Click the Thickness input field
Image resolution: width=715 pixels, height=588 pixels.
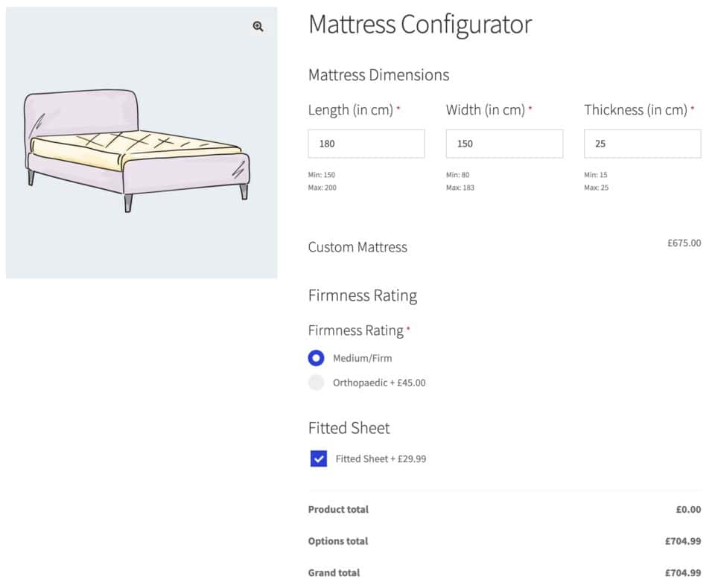pyautogui.click(x=641, y=143)
